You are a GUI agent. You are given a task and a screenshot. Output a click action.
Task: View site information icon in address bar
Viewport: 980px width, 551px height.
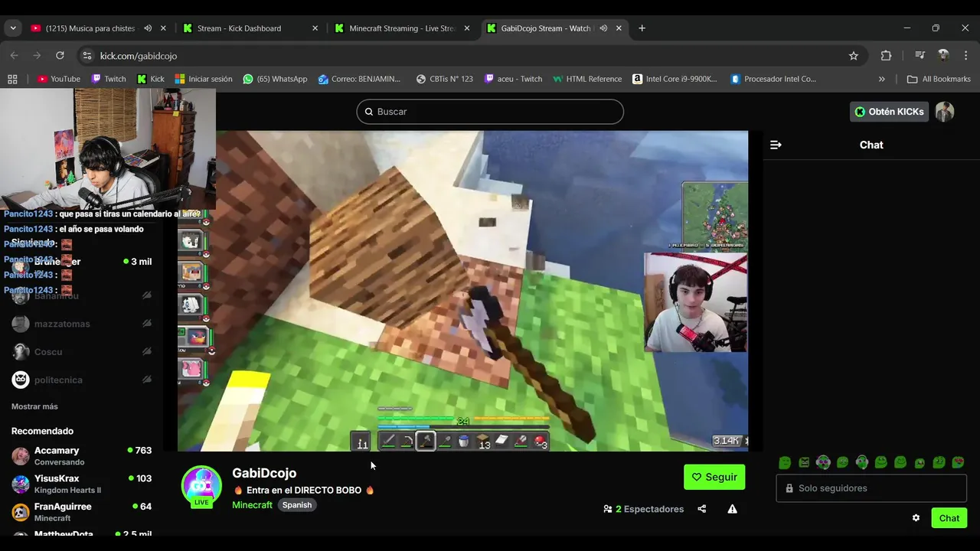[87, 56]
